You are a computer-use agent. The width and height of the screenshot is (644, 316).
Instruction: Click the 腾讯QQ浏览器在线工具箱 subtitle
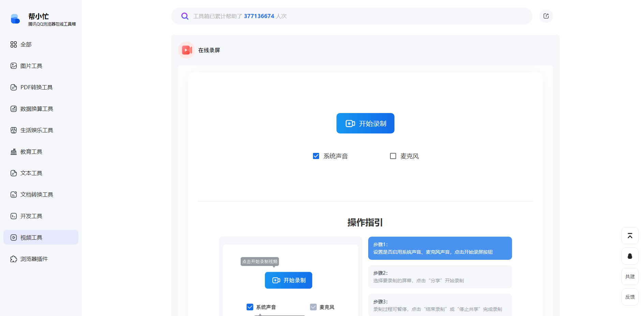[52, 24]
